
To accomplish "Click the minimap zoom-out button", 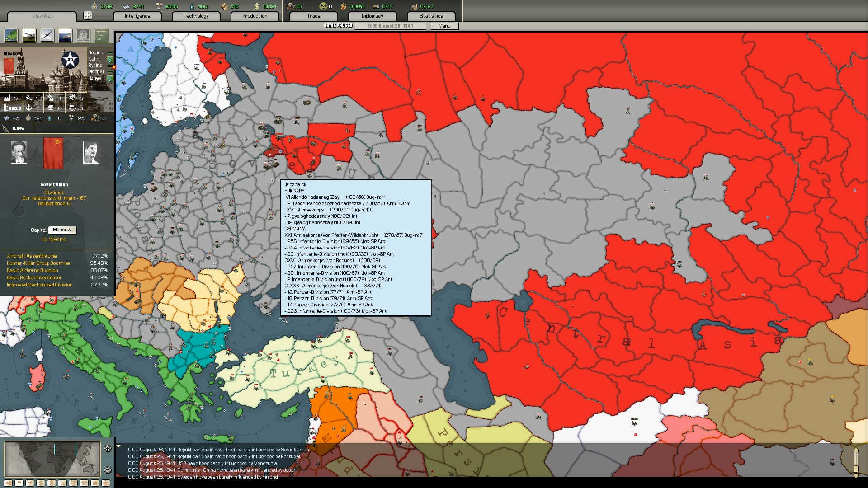I will pyautogui.click(x=108, y=470).
